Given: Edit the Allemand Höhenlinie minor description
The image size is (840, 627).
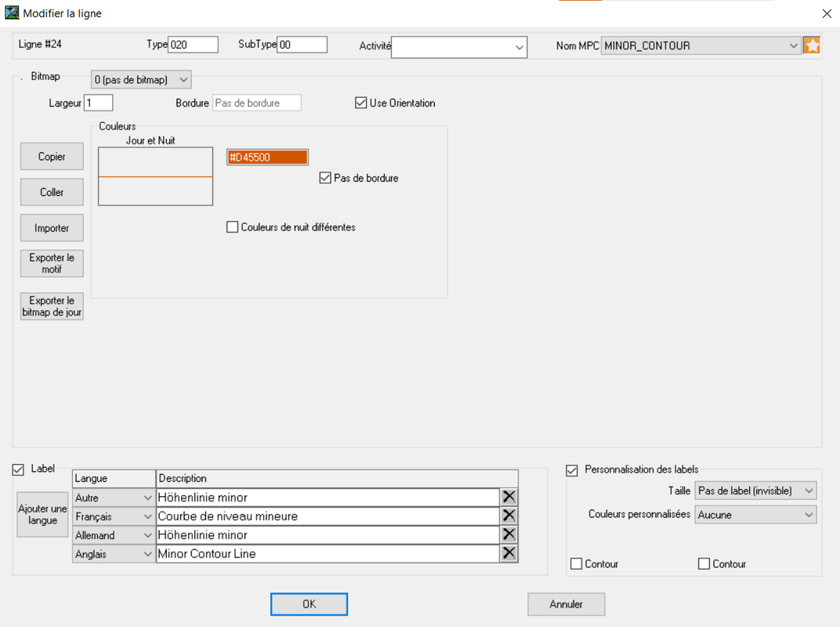Looking at the screenshot, I should (x=328, y=535).
